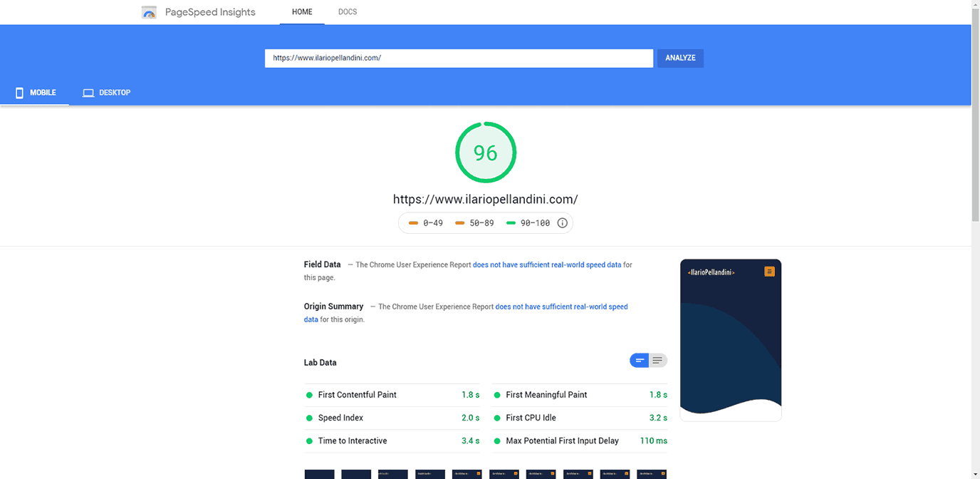Click the PageSpeed Insights logo icon
This screenshot has width=980, height=479.
(x=149, y=12)
